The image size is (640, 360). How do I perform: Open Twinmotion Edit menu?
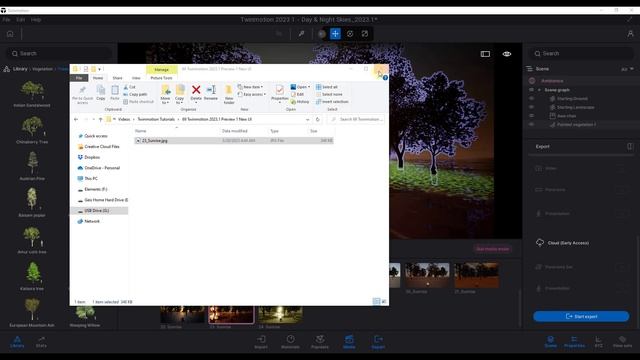click(x=20, y=20)
